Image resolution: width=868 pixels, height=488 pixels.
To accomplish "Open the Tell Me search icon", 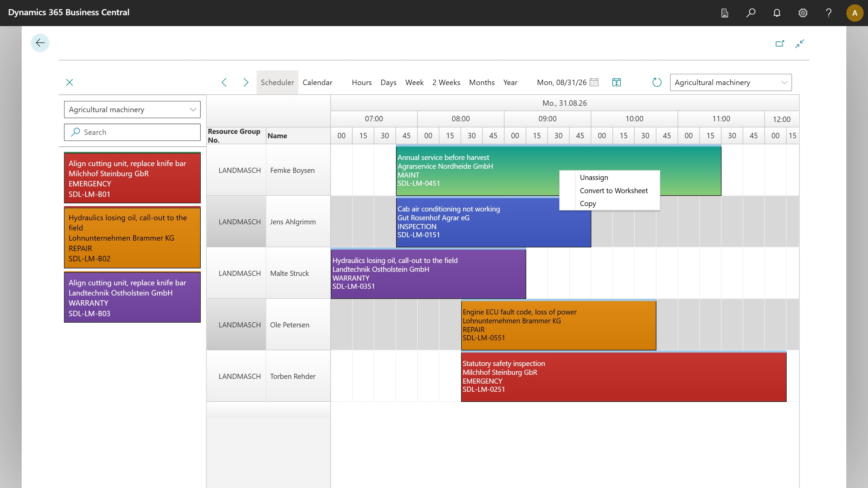I will coord(751,13).
